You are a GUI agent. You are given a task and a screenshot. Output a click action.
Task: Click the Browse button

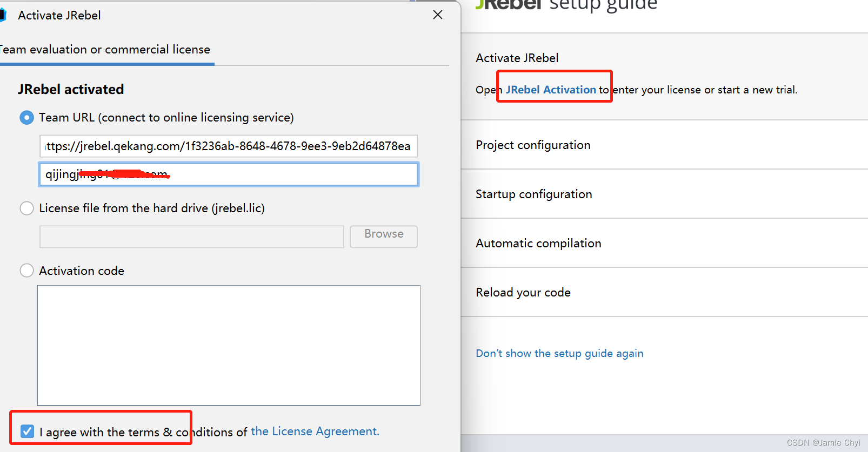point(384,237)
